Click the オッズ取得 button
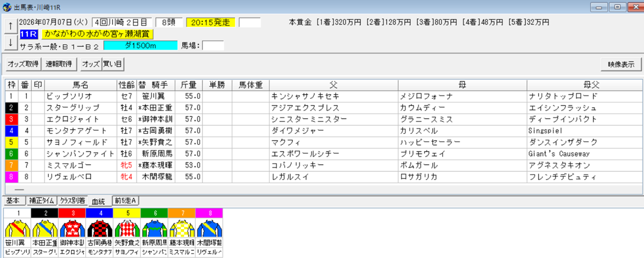The image size is (644, 258). coord(22,64)
